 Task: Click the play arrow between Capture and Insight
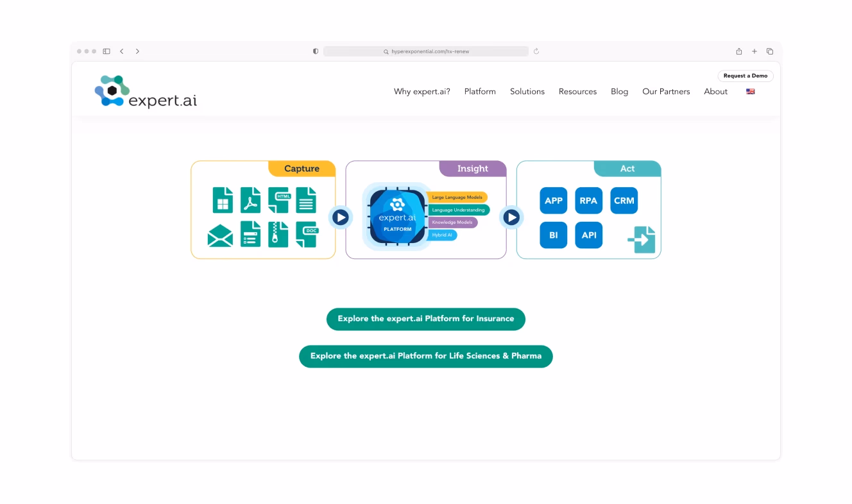[341, 218]
